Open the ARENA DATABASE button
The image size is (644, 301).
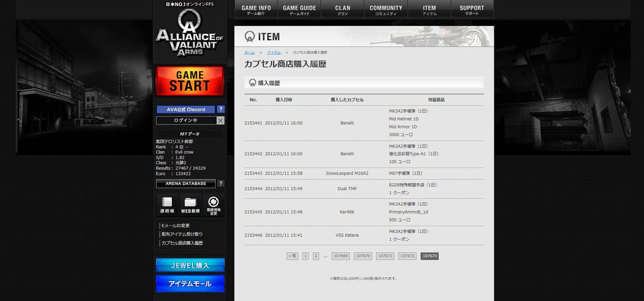click(186, 183)
